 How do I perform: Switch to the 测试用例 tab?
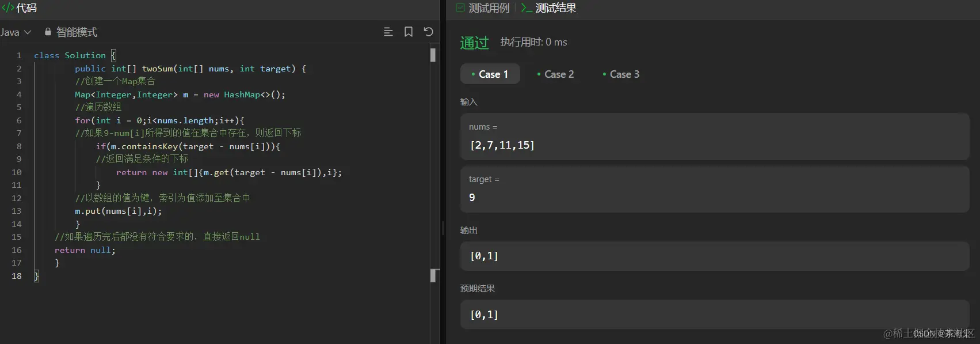pyautogui.click(x=489, y=8)
